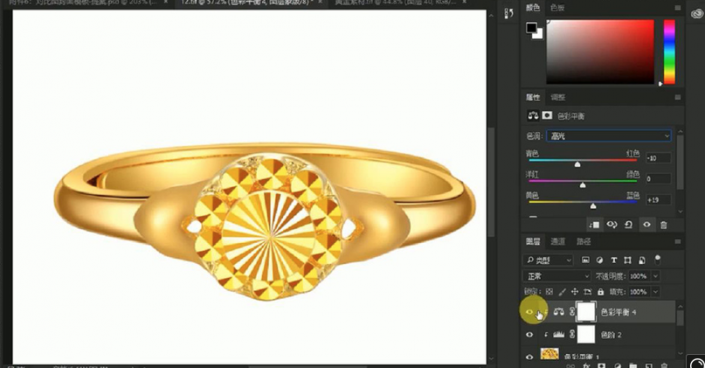Screen dimensions: 705x368
Task: Click the magenta-green slider handle
Action: (583, 185)
